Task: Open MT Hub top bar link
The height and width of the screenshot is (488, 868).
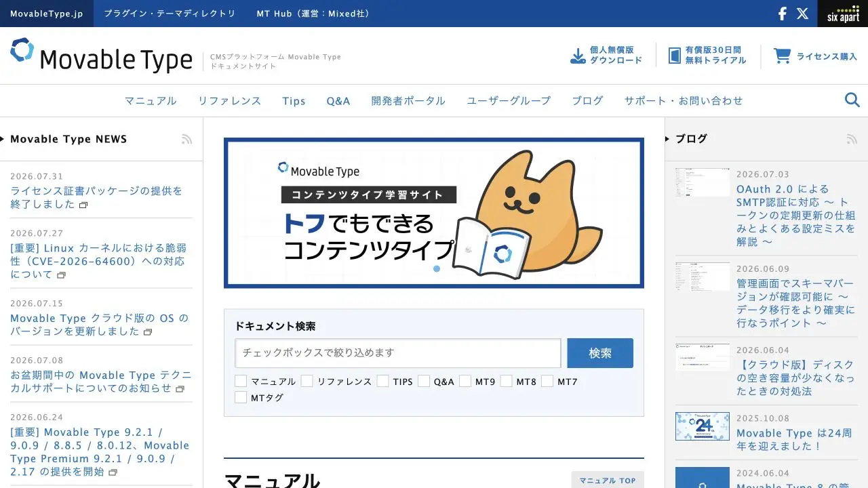Action: coord(314,14)
